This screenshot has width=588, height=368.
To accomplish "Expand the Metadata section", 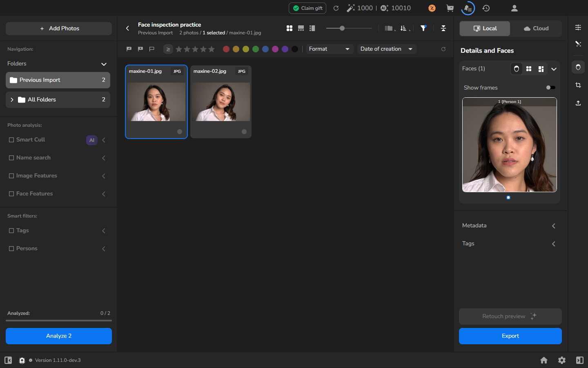I will coord(509,226).
